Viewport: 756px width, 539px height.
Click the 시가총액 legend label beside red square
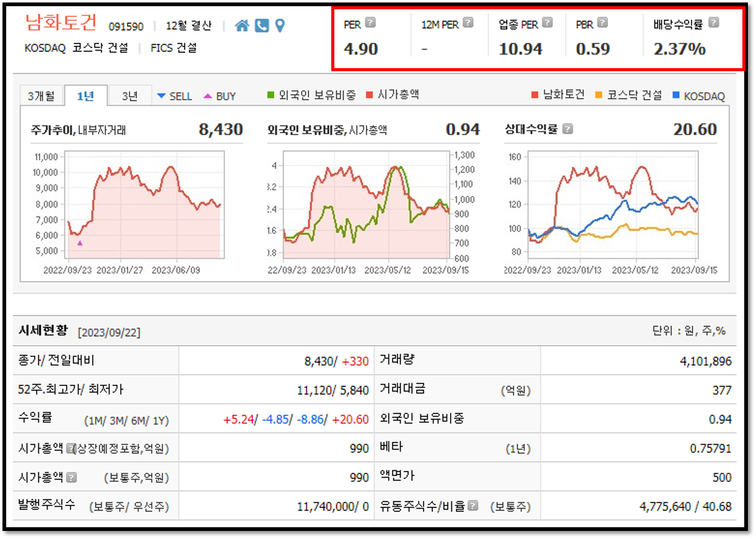(398, 95)
